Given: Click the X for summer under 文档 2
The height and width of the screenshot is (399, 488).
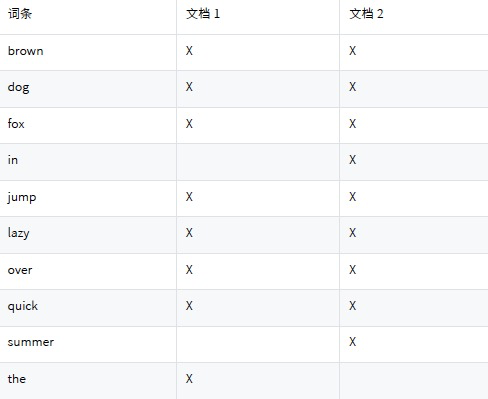Looking at the screenshot, I should (x=353, y=342).
